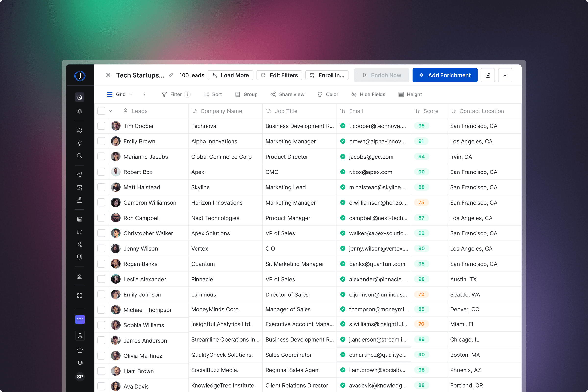Open the chevron next to header checkbox
Screen dimensions: 588x392
coord(110,111)
